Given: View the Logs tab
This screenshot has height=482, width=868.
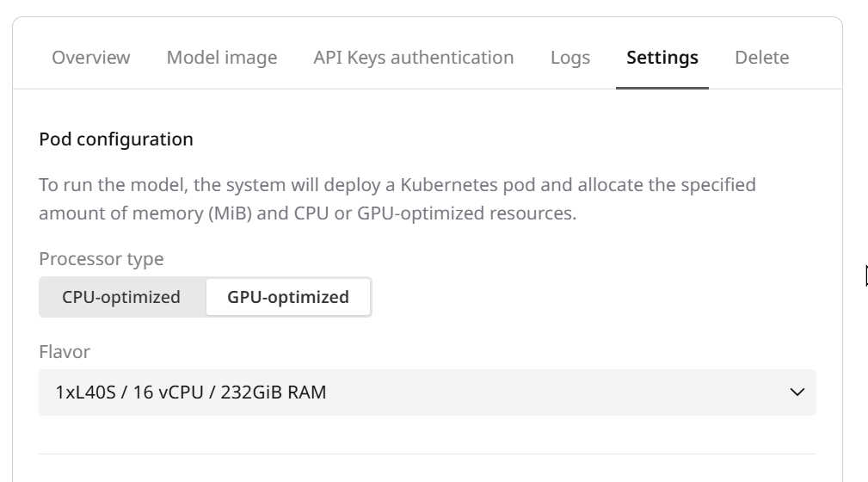Looking at the screenshot, I should coord(570,58).
